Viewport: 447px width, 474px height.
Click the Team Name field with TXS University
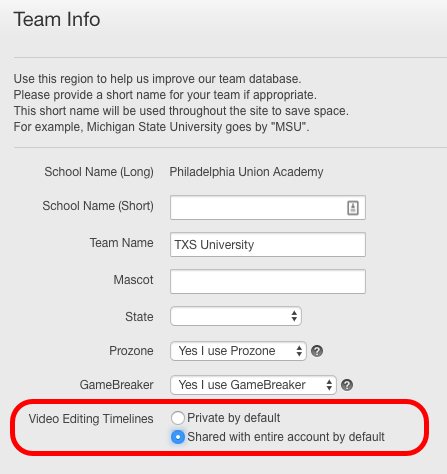[268, 245]
